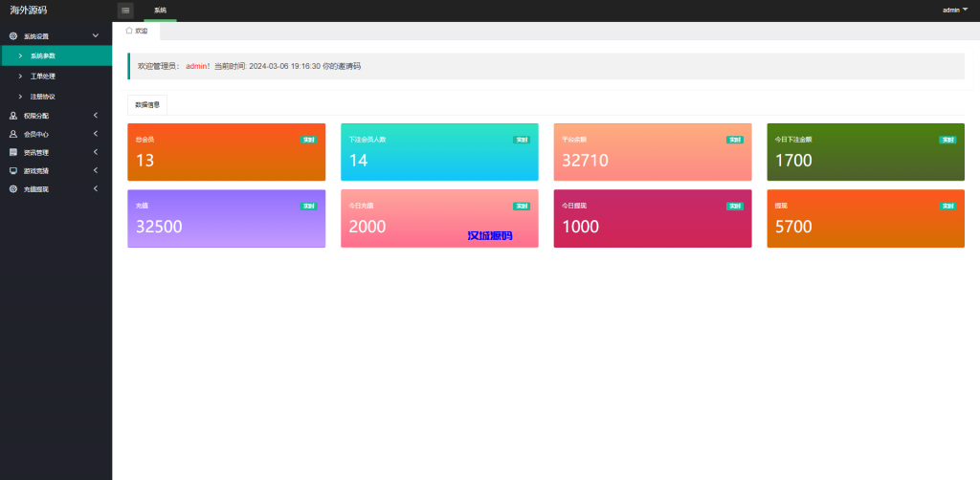The width and height of the screenshot is (980, 480).
Task: Click the 充值提现 icon in sidebar
Action: point(13,189)
